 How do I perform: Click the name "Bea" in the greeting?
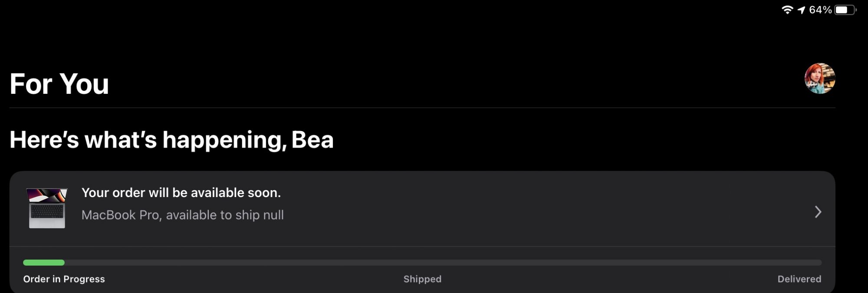pyautogui.click(x=312, y=140)
